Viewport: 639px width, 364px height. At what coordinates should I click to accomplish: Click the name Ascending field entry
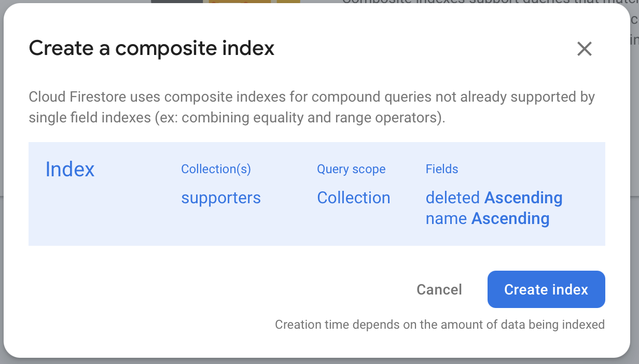488,218
